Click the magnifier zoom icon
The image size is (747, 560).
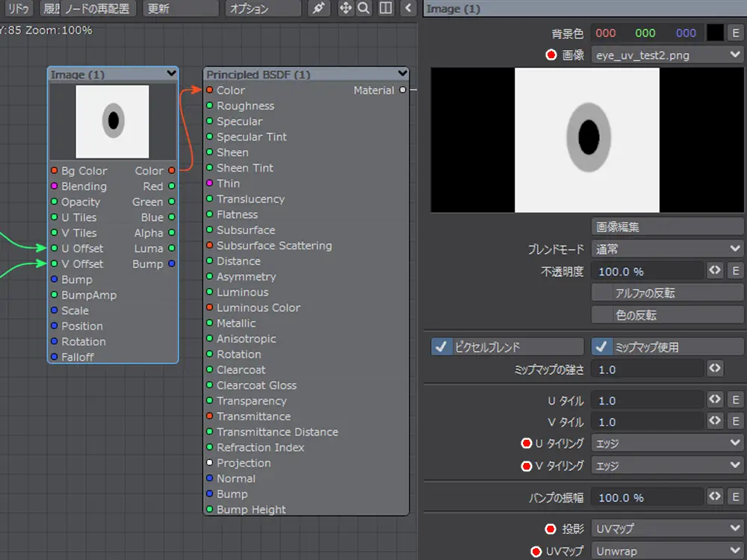[x=364, y=8]
